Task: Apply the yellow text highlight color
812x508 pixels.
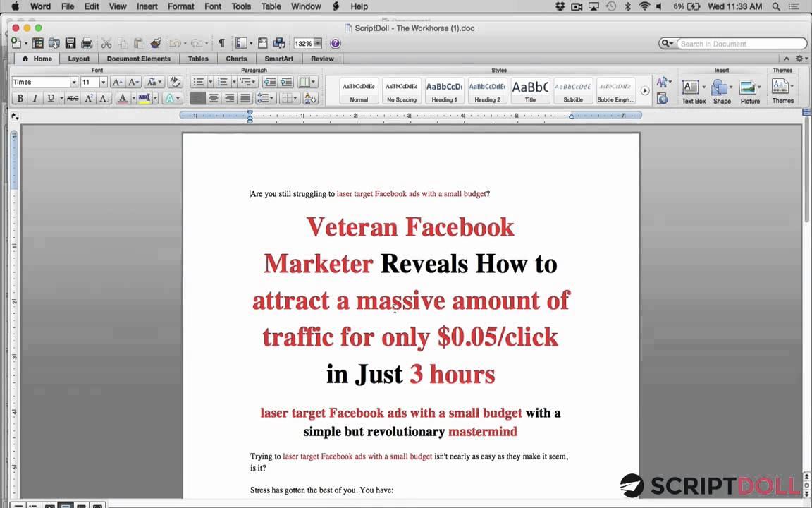Action: point(144,98)
